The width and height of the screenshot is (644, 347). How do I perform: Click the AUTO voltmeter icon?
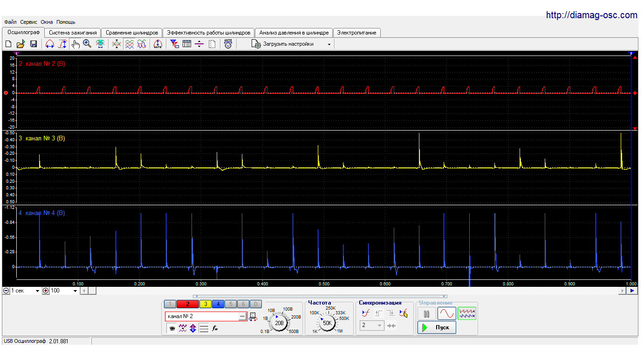[228, 44]
